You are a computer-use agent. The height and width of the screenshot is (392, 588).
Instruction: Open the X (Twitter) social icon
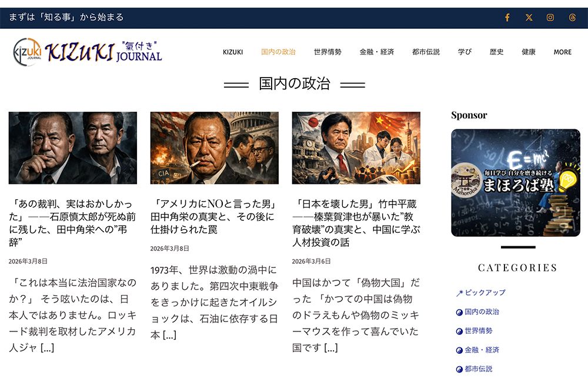click(529, 18)
